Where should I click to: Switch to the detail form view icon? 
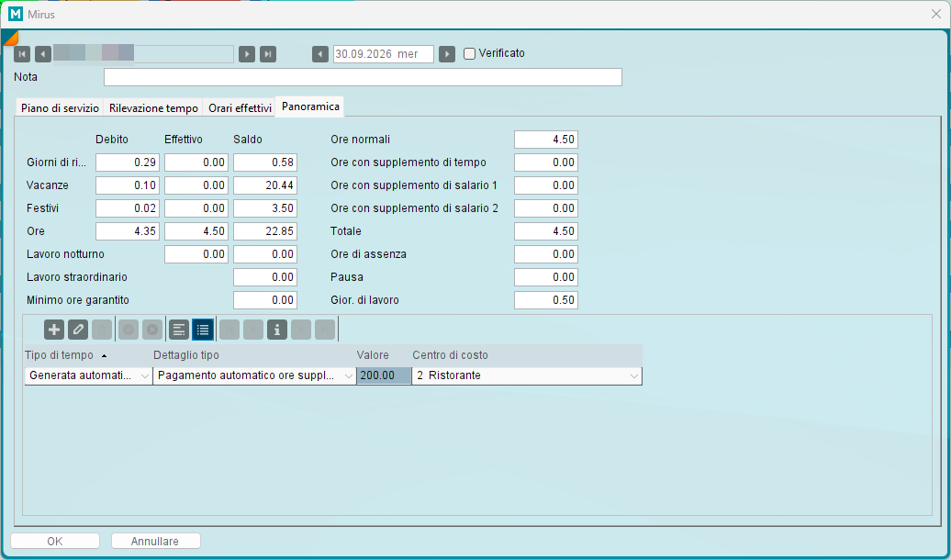(179, 330)
